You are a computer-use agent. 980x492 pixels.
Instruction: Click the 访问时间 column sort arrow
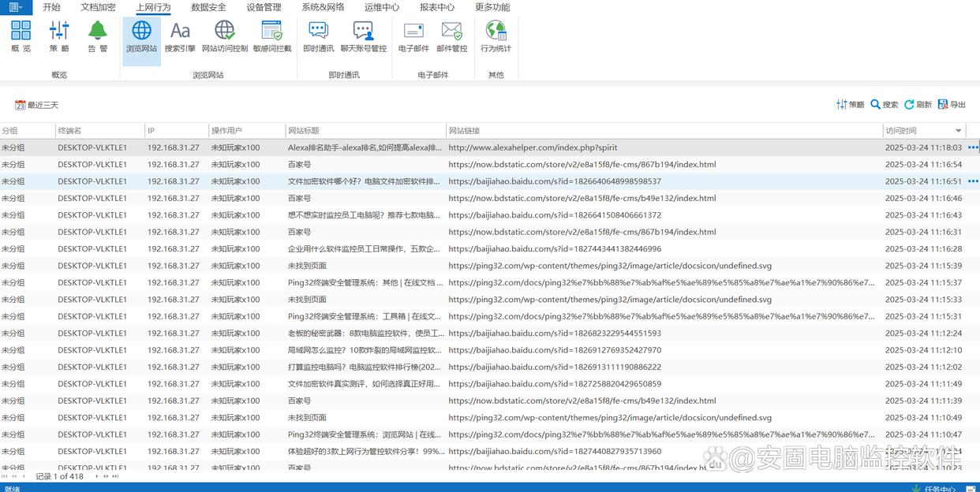tap(959, 131)
